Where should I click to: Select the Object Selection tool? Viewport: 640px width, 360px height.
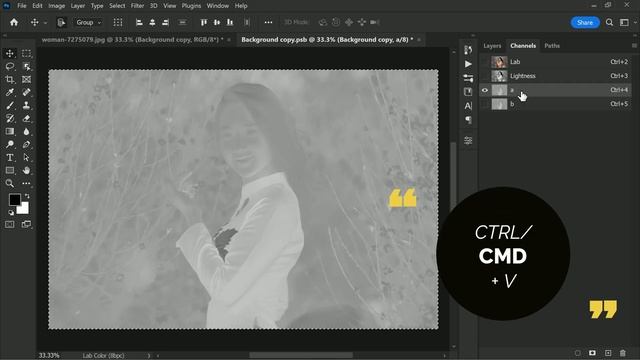pos(27,67)
